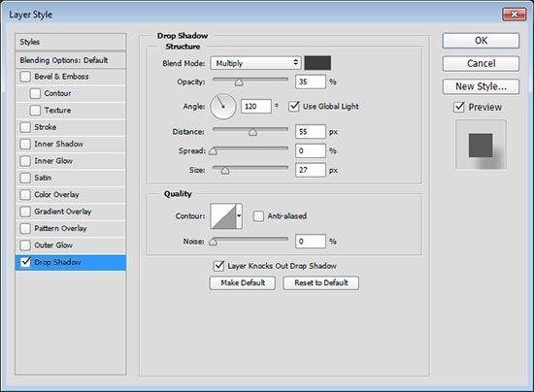Enable the Stroke effect checkbox

coord(25,127)
